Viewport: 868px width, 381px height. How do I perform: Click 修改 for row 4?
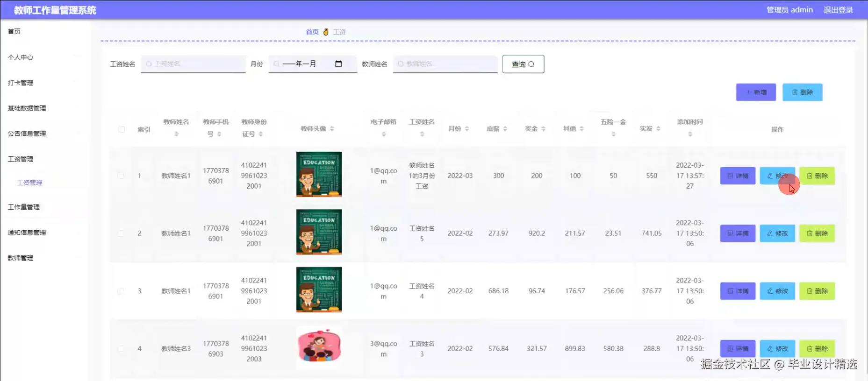777,348
